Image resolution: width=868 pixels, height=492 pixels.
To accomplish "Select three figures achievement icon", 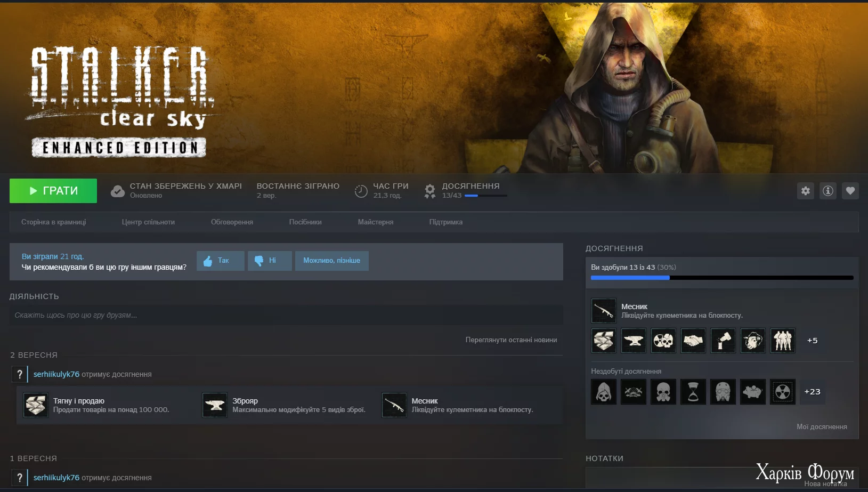I will coord(783,341).
